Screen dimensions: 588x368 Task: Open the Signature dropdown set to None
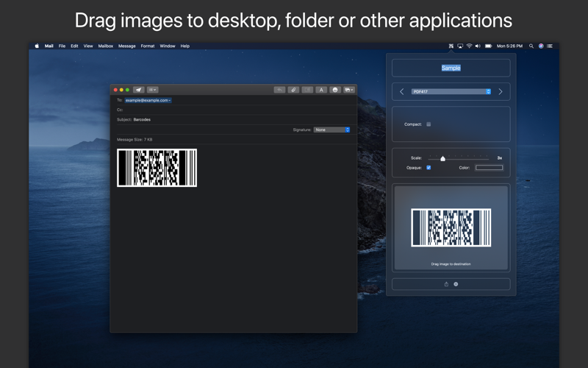click(x=332, y=130)
